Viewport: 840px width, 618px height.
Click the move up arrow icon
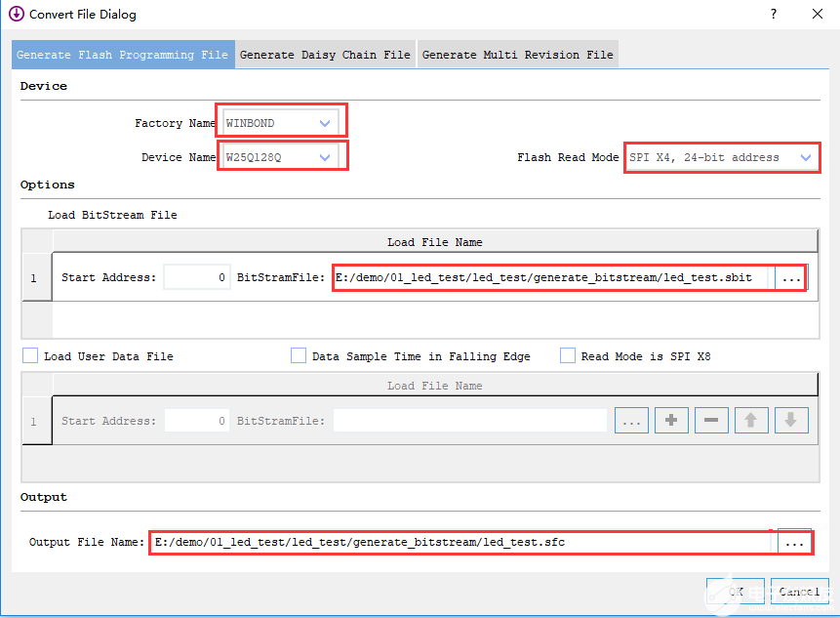751,420
